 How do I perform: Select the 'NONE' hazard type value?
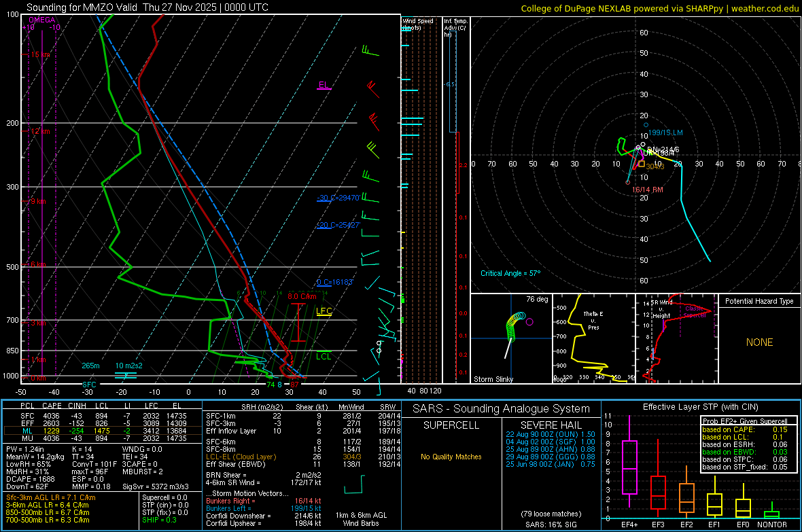click(x=760, y=342)
